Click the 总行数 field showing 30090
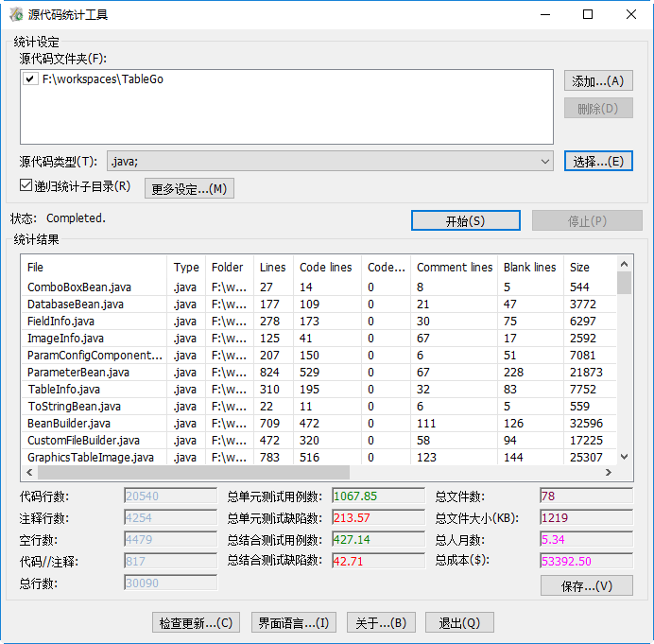Image resolution: width=654 pixels, height=644 pixels. click(171, 583)
